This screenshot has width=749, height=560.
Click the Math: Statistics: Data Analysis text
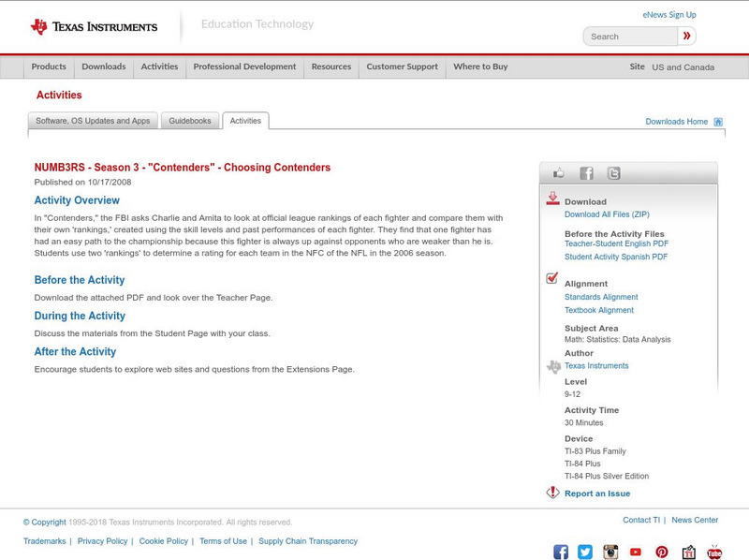(618, 340)
